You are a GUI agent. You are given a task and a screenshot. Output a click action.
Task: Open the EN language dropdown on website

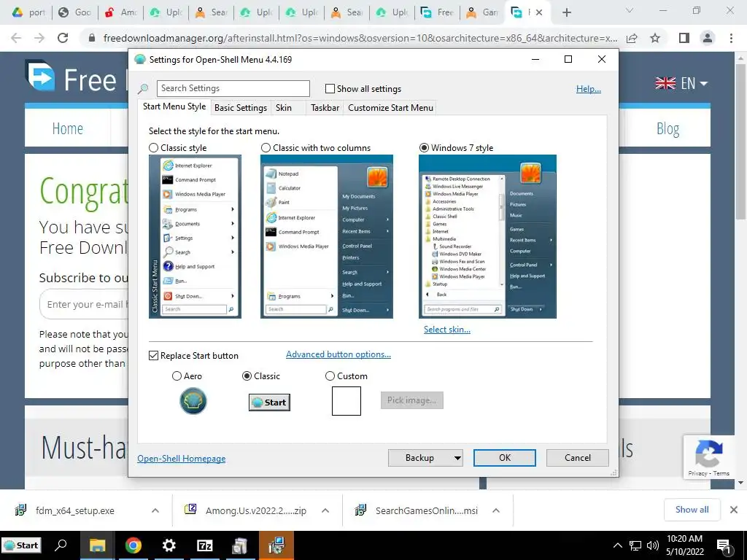click(681, 83)
